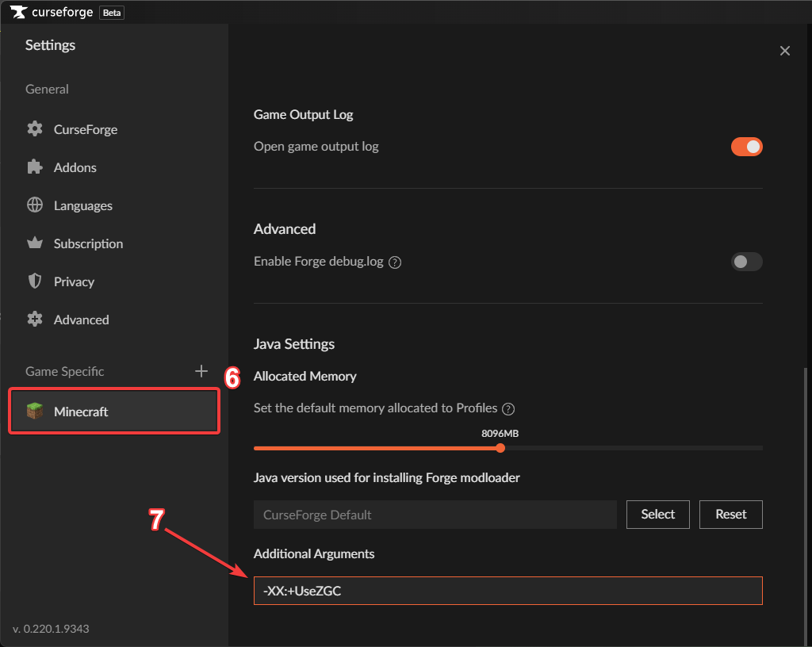Click the version number v. 0.220.1.9343
812x647 pixels.
(x=51, y=629)
